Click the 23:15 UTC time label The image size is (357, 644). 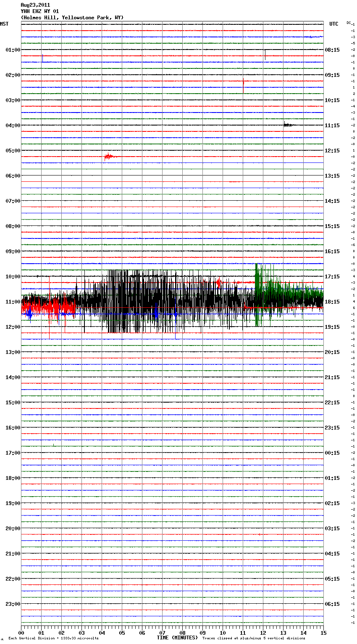tap(332, 427)
